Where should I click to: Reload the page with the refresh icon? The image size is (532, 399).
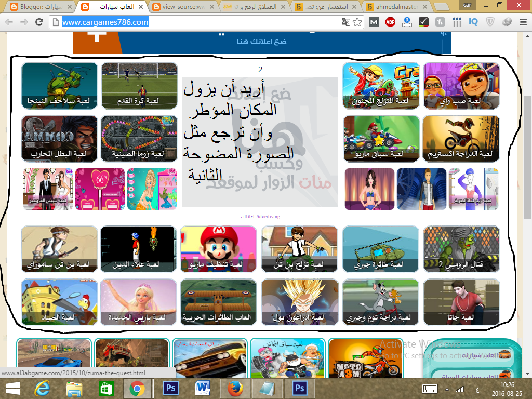[39, 22]
